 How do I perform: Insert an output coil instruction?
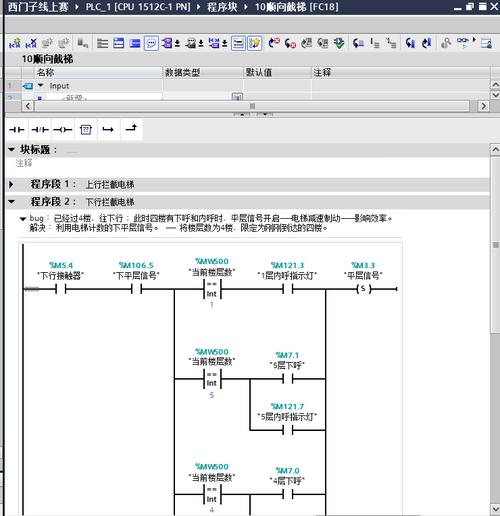click(x=63, y=130)
